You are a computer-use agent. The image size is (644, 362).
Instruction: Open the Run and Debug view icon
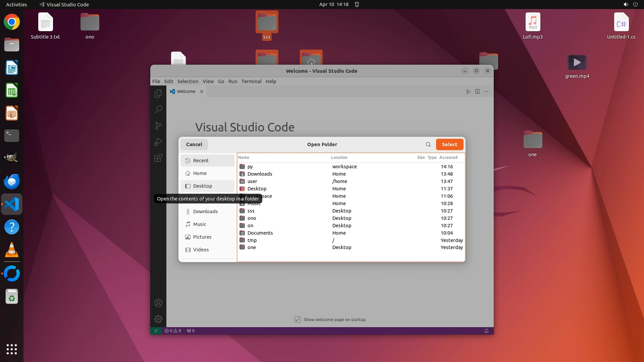point(158,142)
